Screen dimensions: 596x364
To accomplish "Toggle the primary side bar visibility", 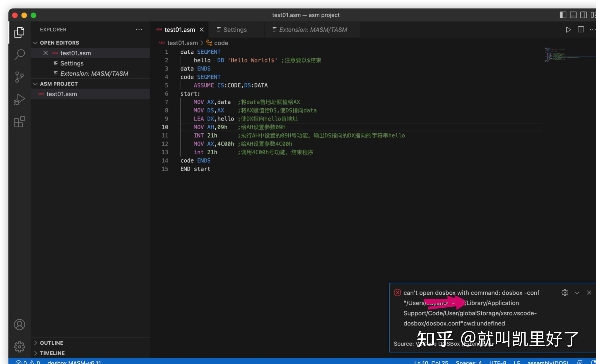I will [x=563, y=15].
